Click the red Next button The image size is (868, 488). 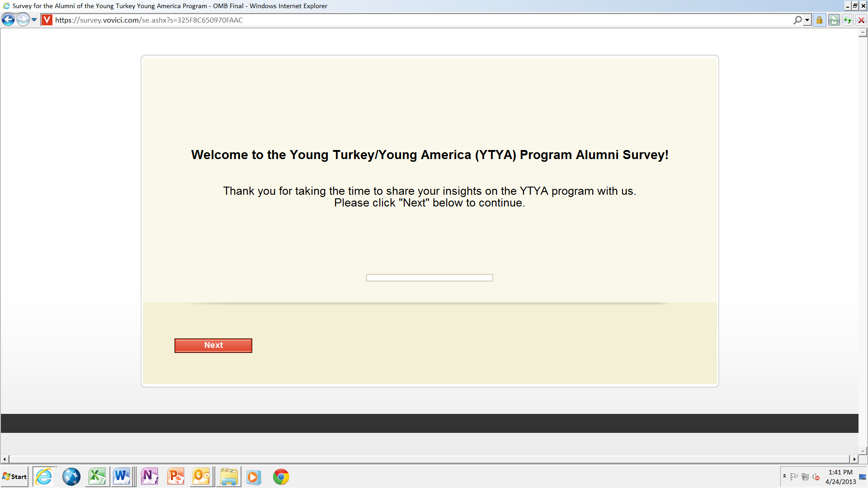pos(213,345)
